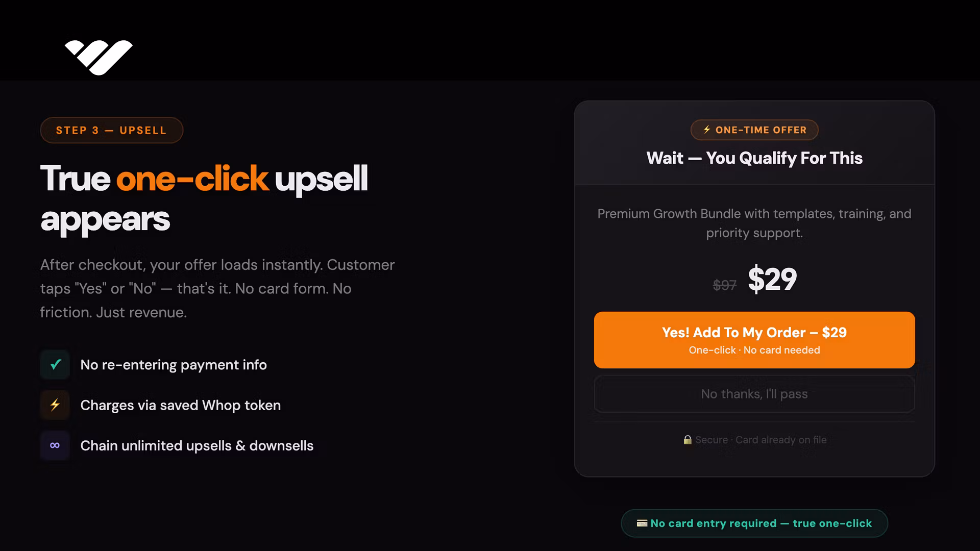Decline with No thanks, I'll pass
Image resolution: width=980 pixels, height=551 pixels.
754,394
